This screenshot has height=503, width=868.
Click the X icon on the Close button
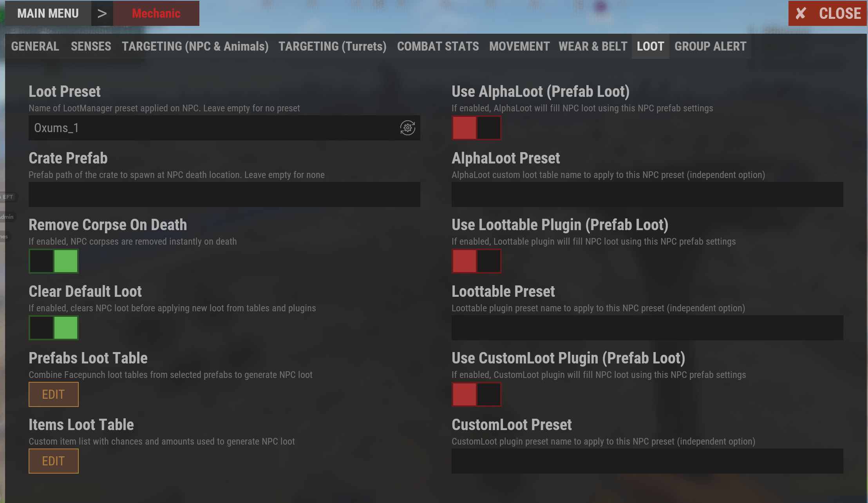pos(801,13)
